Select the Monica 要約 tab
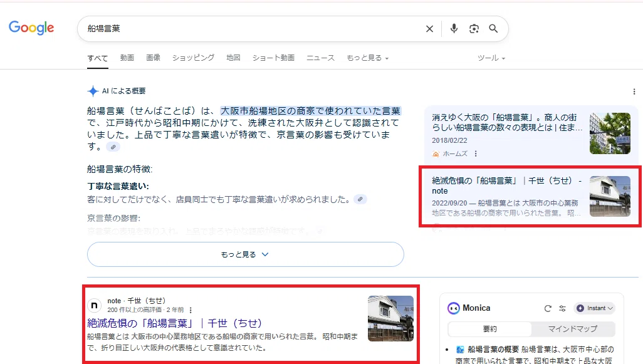Image resolution: width=643 pixels, height=364 pixels. pos(490,329)
